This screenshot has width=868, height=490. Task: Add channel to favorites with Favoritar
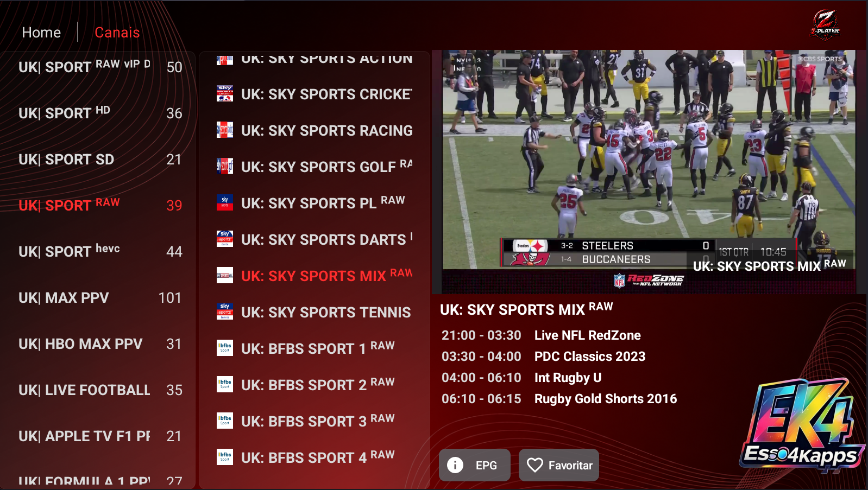(x=559, y=465)
